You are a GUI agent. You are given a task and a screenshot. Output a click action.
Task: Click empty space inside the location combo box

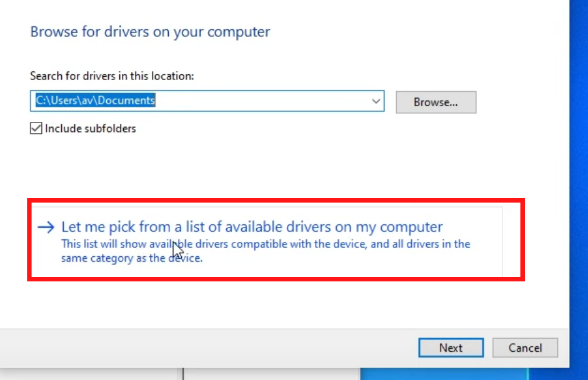pos(262,101)
